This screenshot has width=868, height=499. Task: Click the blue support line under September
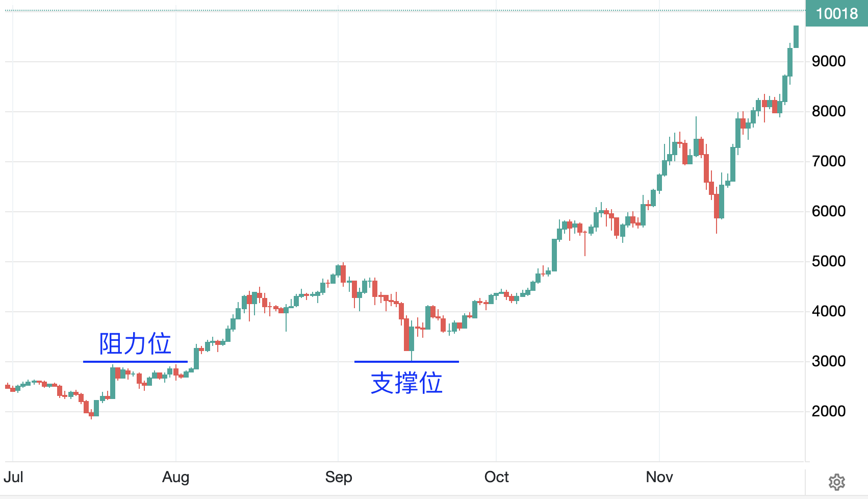click(x=406, y=362)
